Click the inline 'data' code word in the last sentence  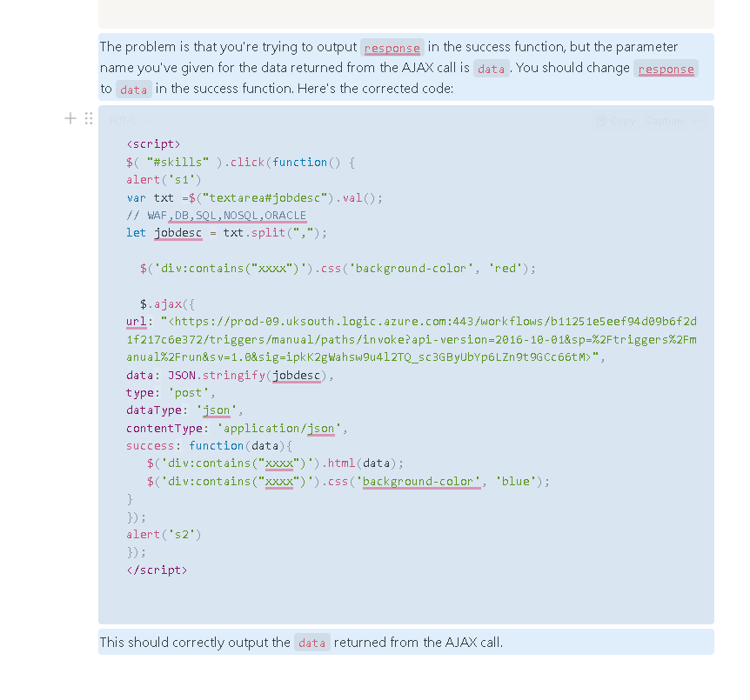311,643
